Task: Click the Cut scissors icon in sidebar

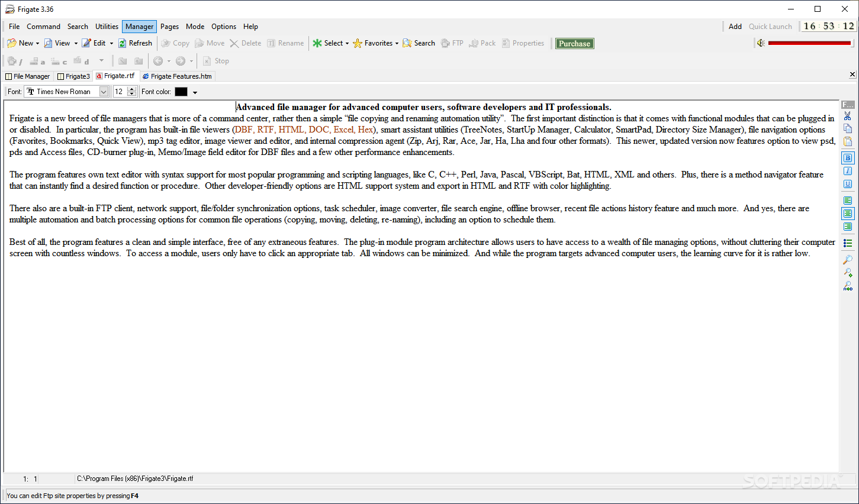Action: tap(848, 116)
